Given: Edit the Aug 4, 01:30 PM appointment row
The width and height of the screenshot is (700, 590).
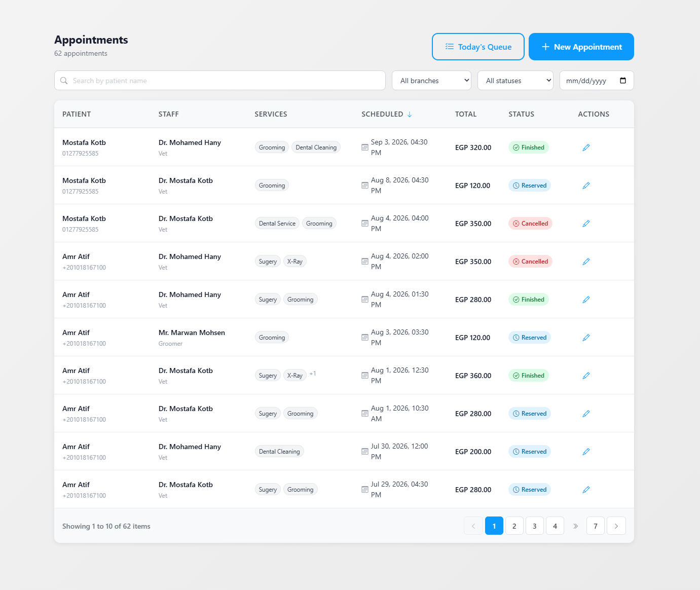Looking at the screenshot, I should 586,300.
